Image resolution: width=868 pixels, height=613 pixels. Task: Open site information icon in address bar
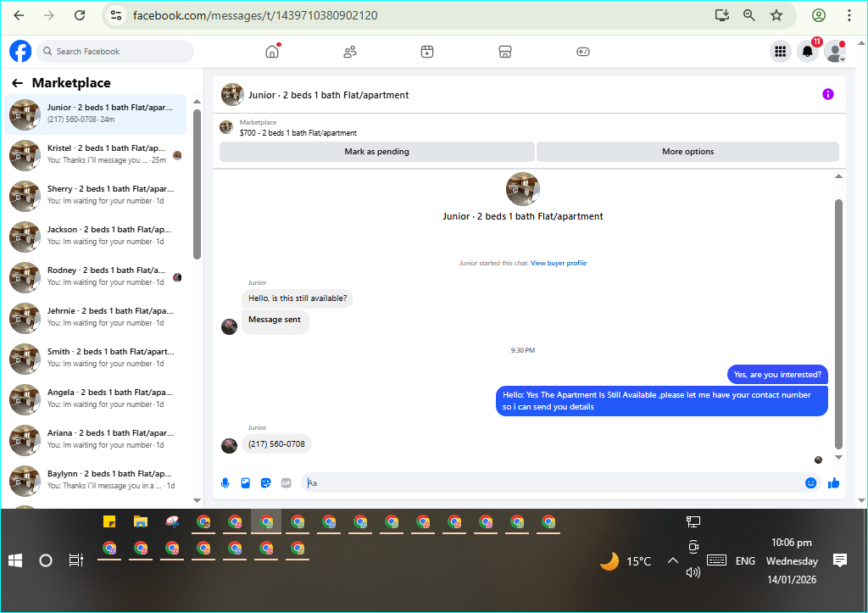point(116,15)
